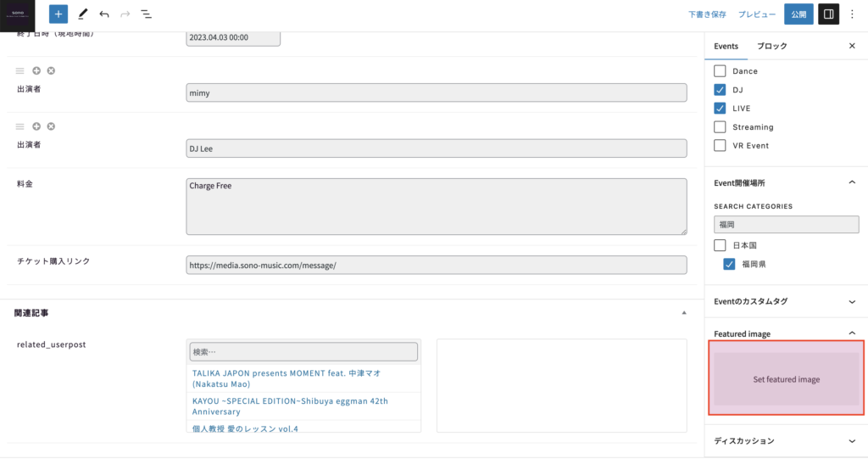
Task: Switch to the ブロック tab
Action: (771, 46)
